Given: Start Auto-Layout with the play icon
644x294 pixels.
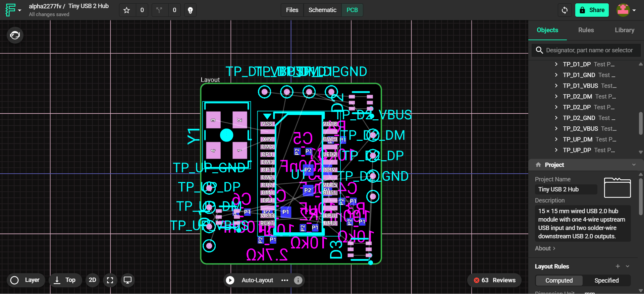Looking at the screenshot, I should [x=230, y=280].
